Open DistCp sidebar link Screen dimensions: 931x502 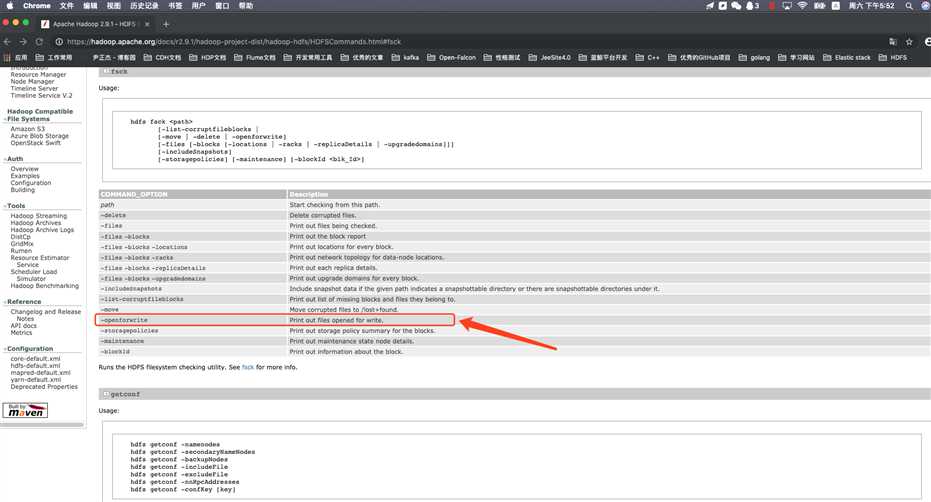[20, 237]
